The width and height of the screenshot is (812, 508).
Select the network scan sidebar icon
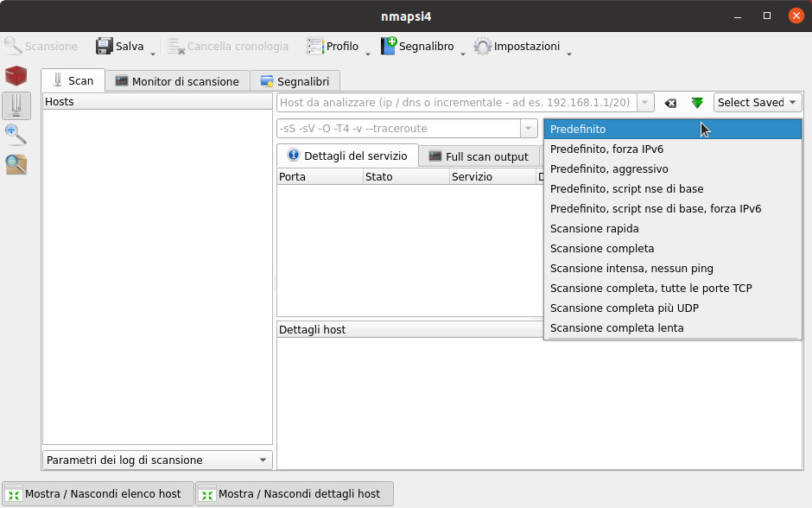pos(16,105)
